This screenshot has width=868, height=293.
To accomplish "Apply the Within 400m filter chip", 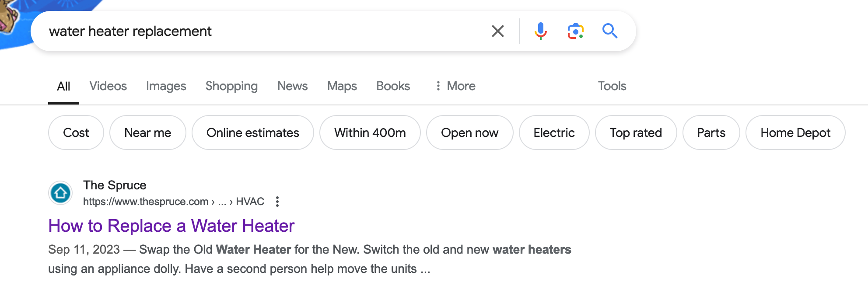I will tap(370, 133).
